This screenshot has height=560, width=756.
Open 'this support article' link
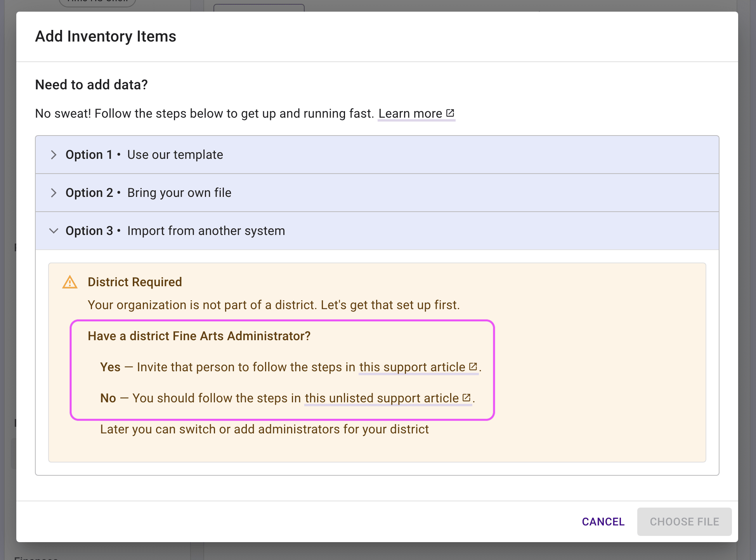[x=412, y=367]
